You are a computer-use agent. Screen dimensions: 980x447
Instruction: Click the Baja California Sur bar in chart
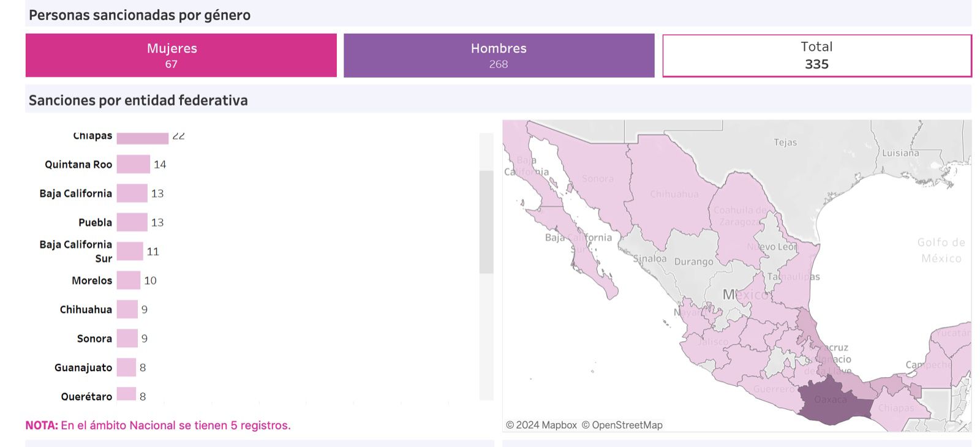[130, 251]
